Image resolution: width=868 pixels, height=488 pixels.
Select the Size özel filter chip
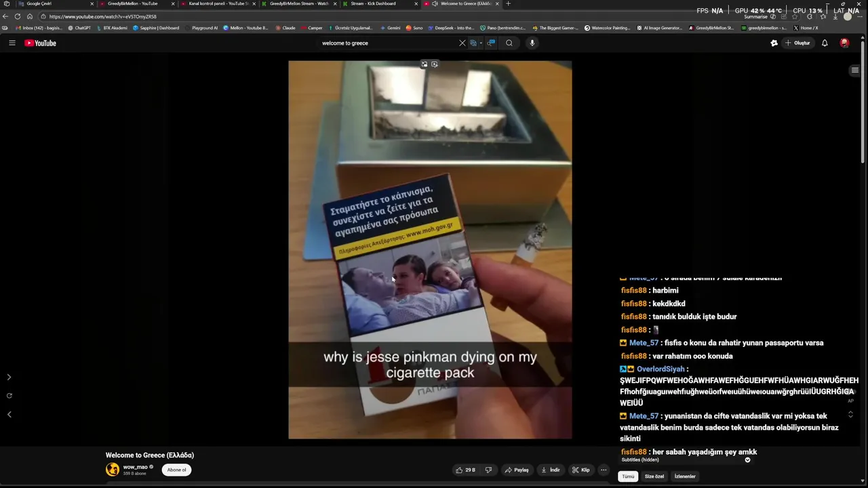coord(654,476)
